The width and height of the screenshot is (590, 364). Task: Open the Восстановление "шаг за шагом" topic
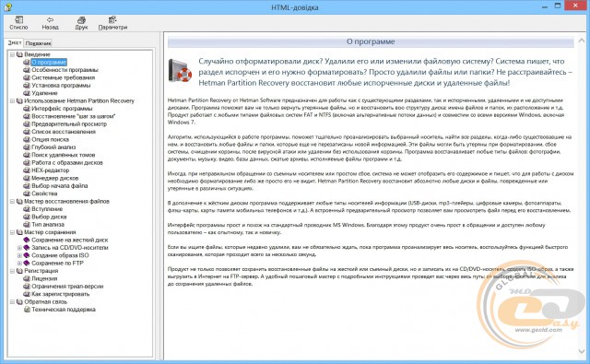coord(74,116)
